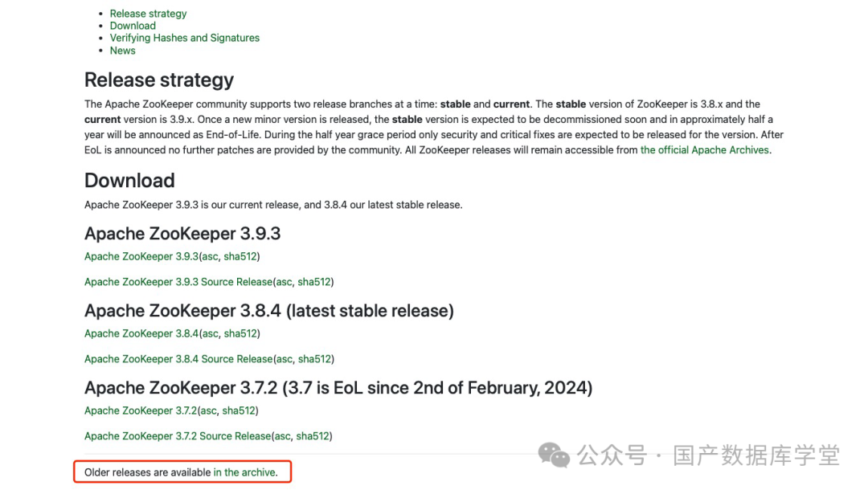Open sha512 for 3.8.4 Source Release
Image resolution: width=868 pixels, height=490 pixels.
coord(314,359)
